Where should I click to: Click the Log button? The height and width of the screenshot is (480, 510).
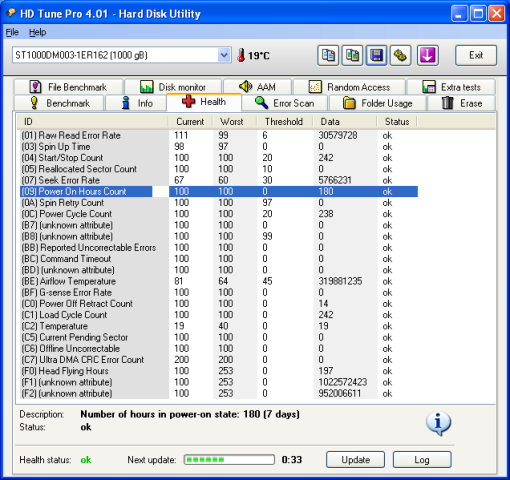(422, 460)
